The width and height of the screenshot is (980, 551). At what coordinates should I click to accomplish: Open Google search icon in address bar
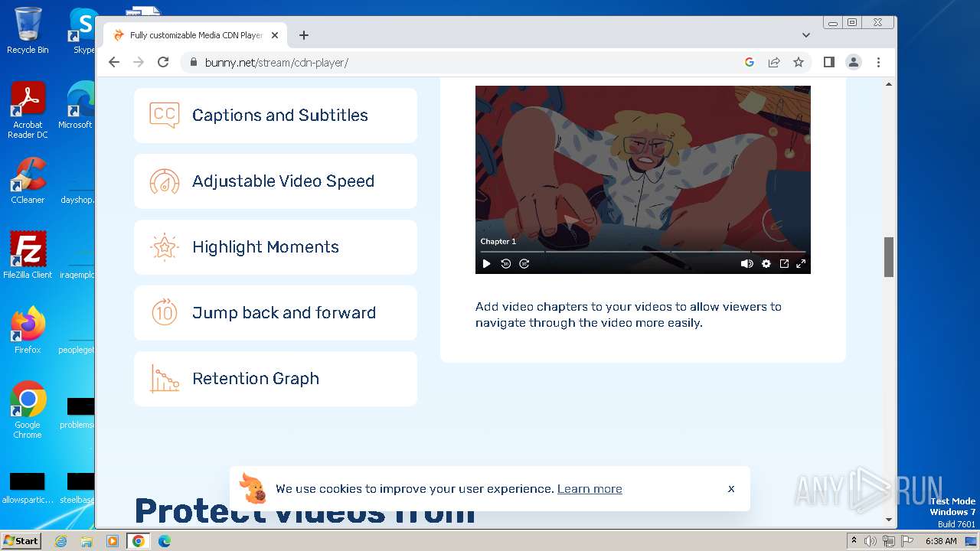pos(750,62)
